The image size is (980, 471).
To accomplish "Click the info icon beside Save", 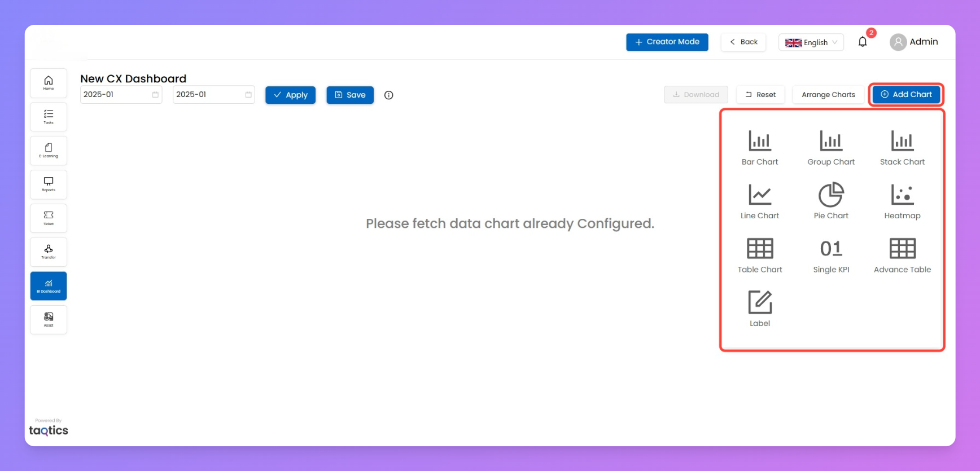I will click(x=388, y=95).
